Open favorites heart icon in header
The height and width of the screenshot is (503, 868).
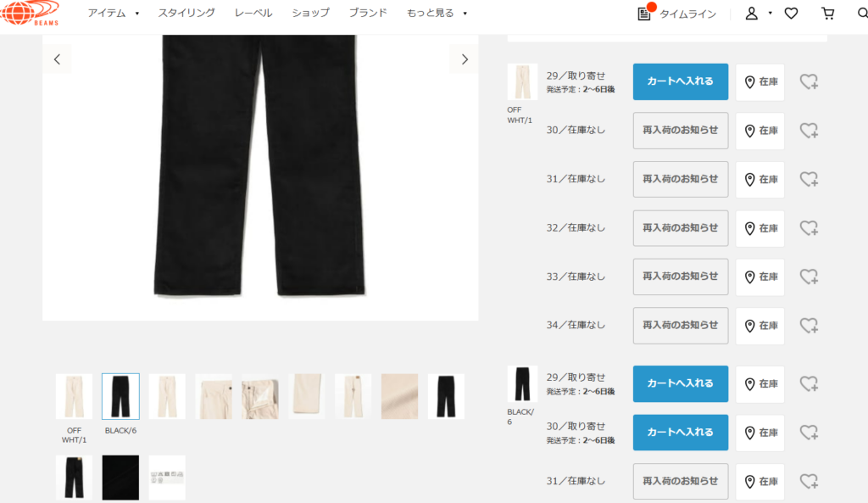coord(791,14)
